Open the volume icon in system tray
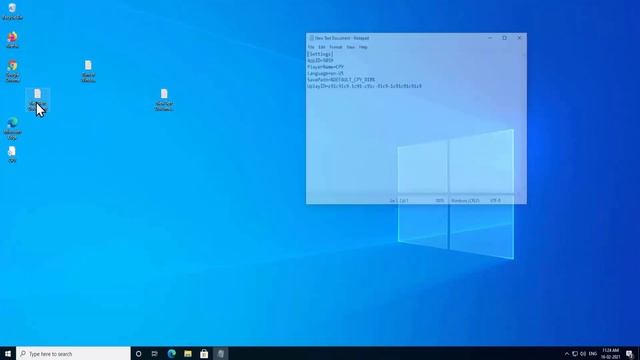Screen dimensions: 640x360 tap(583, 354)
